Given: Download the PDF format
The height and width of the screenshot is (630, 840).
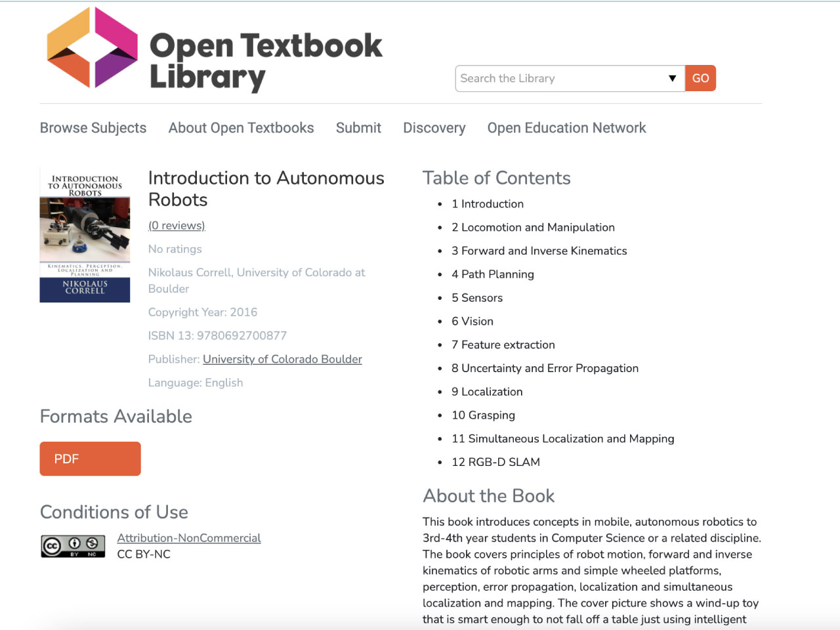Looking at the screenshot, I should (91, 459).
